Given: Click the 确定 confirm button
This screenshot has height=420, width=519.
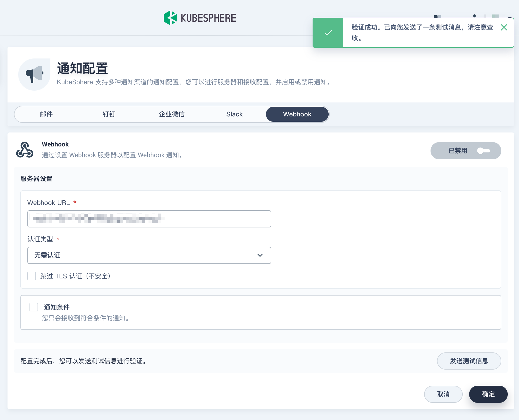Looking at the screenshot, I should click(488, 394).
